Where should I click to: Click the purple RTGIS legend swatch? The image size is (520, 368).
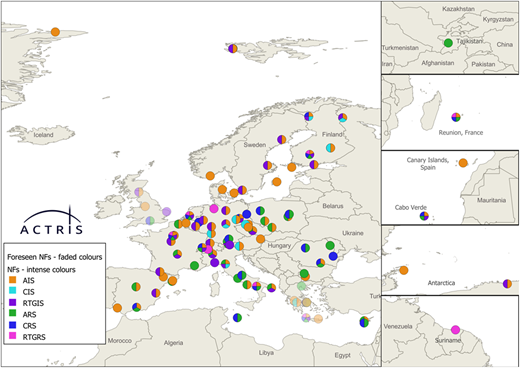13,302
